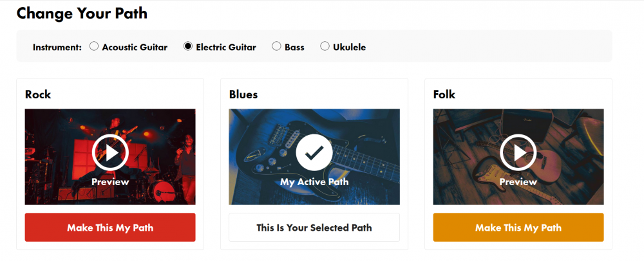Click the Blues card heading
This screenshot has width=644, height=261.
pos(243,94)
